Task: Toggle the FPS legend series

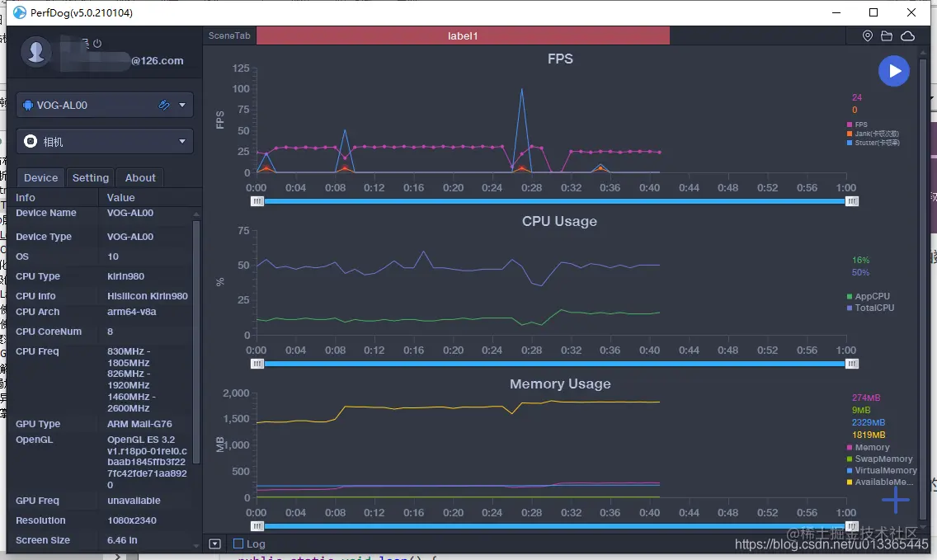Action: [858, 125]
